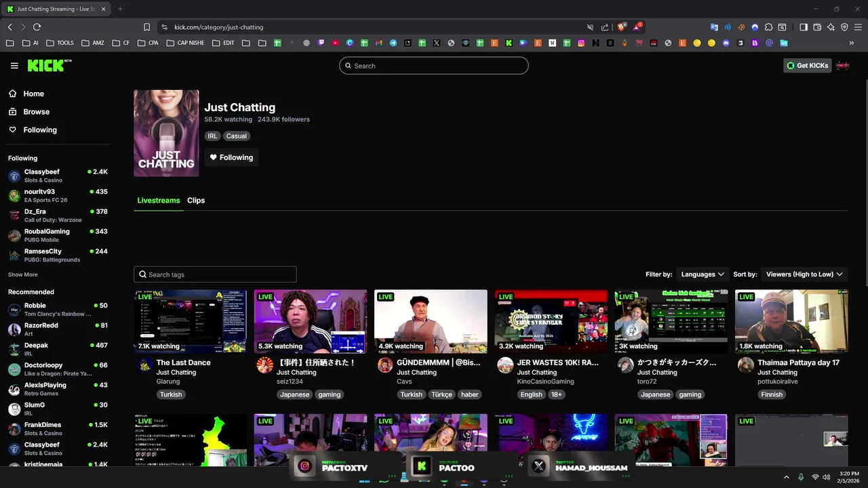Switch to the Livestreams tab
The width and height of the screenshot is (868, 488).
pyautogui.click(x=159, y=201)
